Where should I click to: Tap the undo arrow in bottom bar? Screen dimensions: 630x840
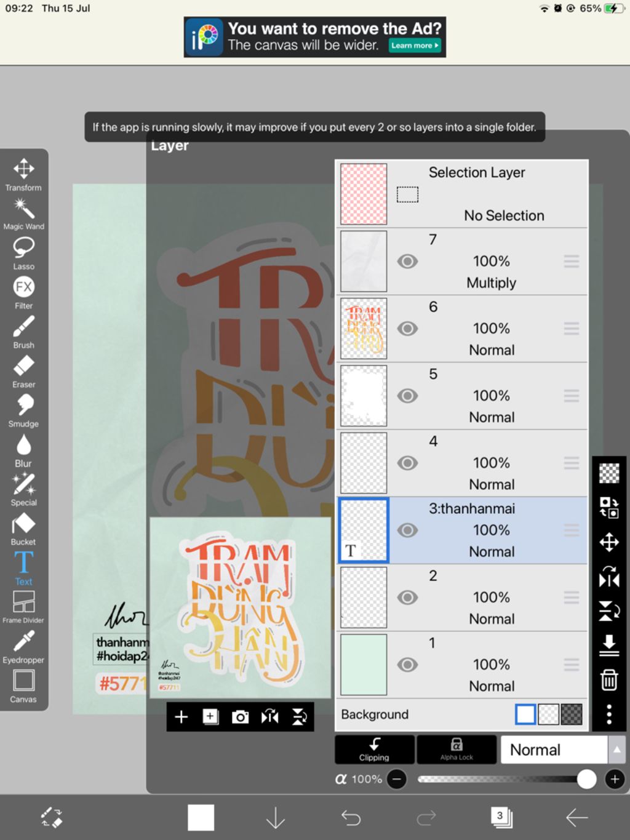[x=351, y=818]
